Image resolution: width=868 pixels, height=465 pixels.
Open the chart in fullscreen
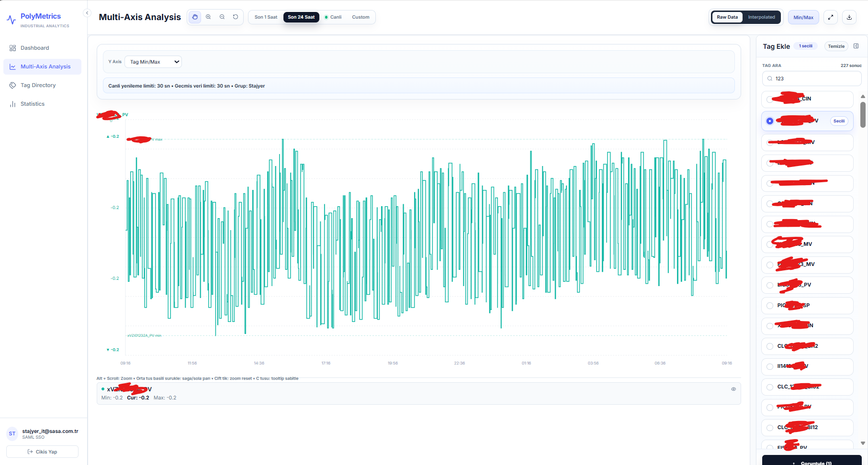tap(831, 17)
